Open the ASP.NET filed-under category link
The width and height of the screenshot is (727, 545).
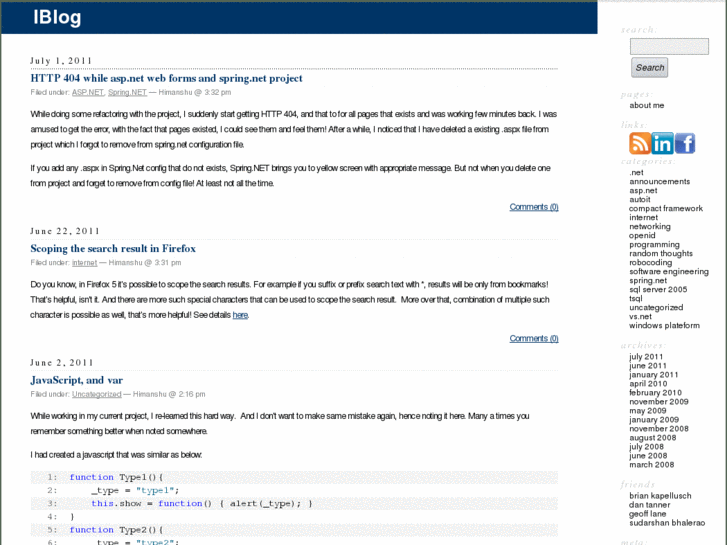(87, 92)
